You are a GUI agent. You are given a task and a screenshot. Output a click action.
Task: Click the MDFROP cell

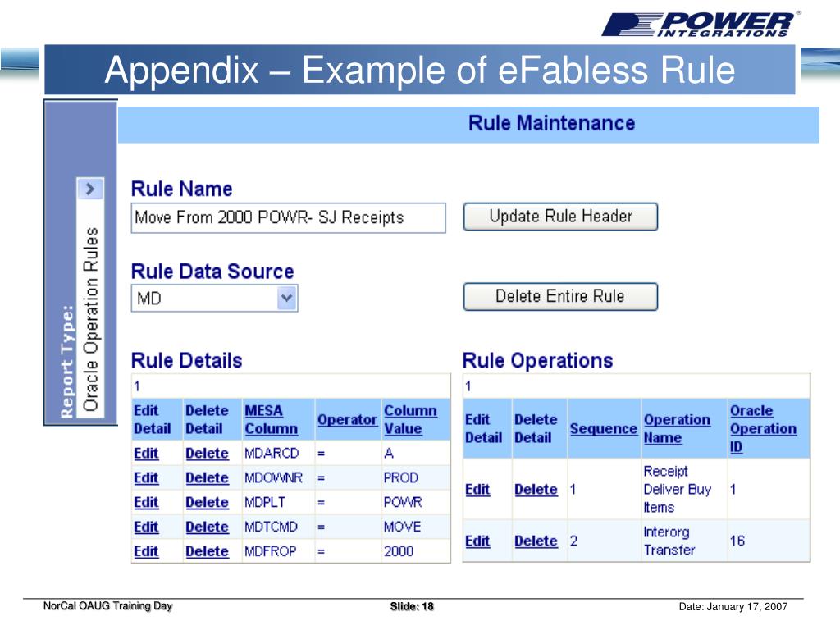(x=271, y=551)
